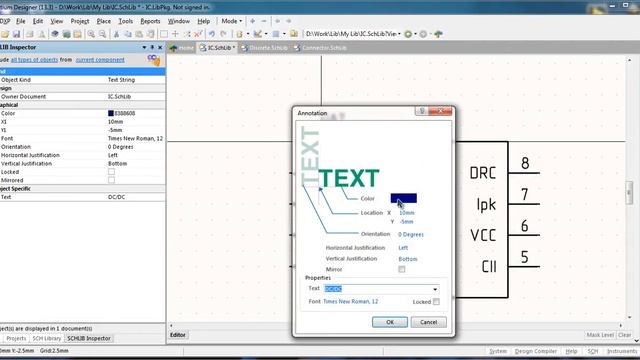Click the Add Part plus icon
This screenshot has width=640, height=360.
click(x=253, y=21)
